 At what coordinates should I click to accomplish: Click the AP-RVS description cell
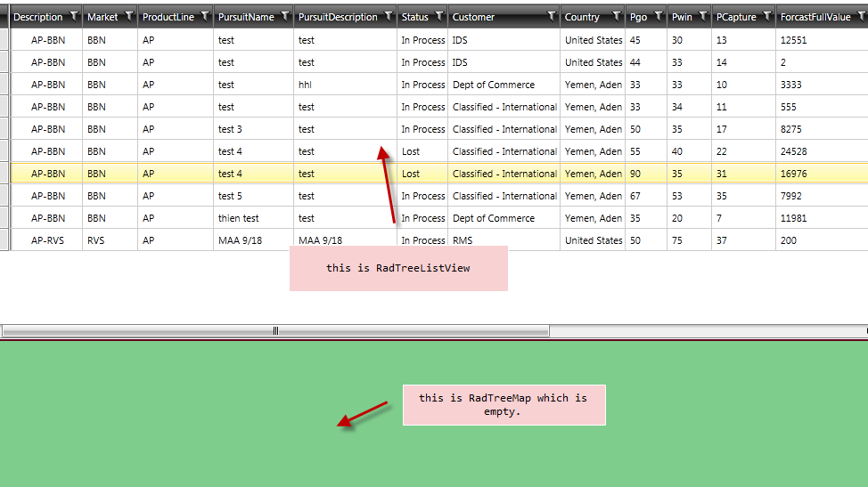point(47,240)
